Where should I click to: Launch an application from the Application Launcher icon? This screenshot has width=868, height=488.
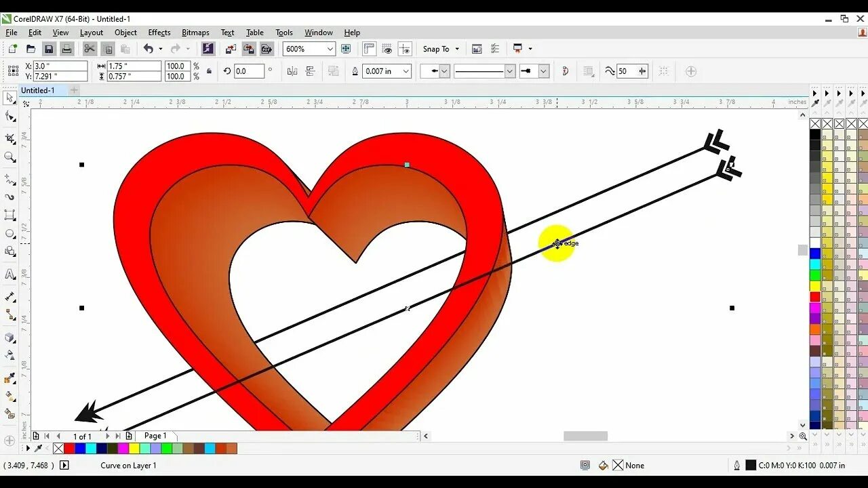[x=517, y=48]
